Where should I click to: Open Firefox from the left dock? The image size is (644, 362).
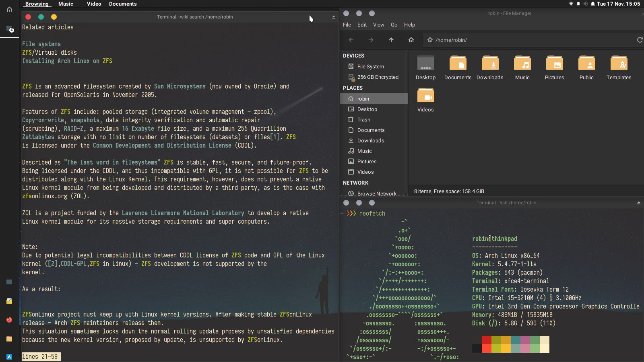tap(9, 320)
